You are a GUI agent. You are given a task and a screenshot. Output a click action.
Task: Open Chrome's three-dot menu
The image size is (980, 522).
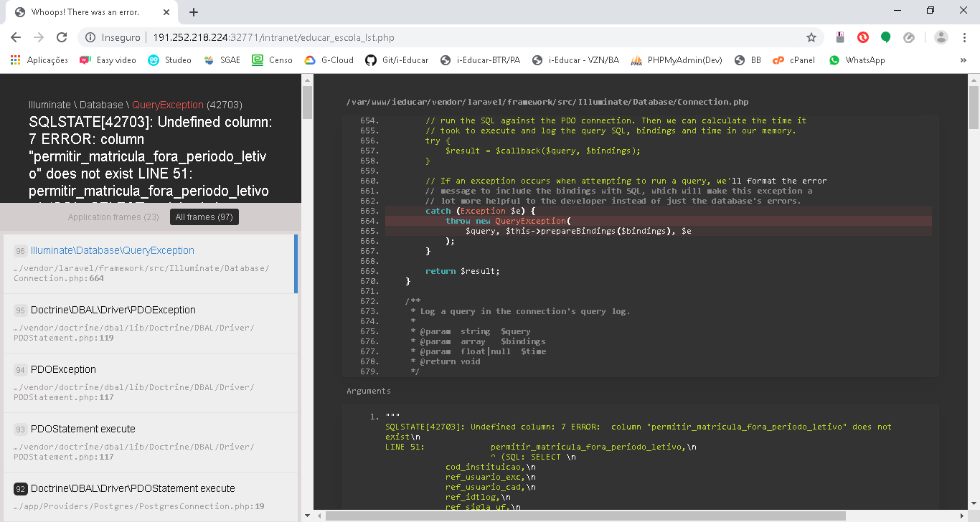[963, 37]
